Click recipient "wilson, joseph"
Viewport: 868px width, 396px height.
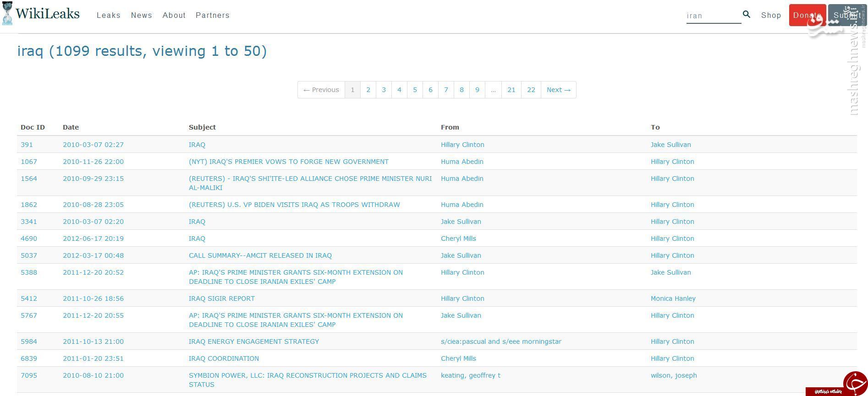(x=674, y=375)
